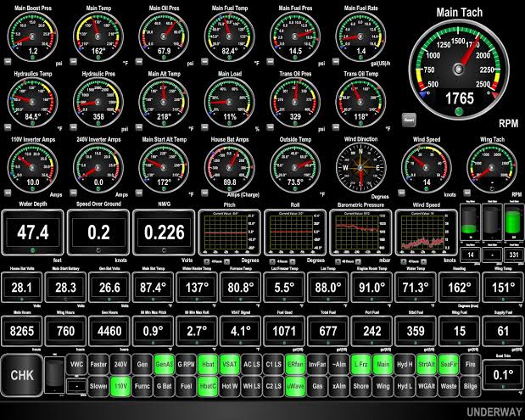Viewport: 525px width, 420px height.
Task: Select the Main Fuel Temp gauge
Action: pyautogui.click(x=229, y=36)
